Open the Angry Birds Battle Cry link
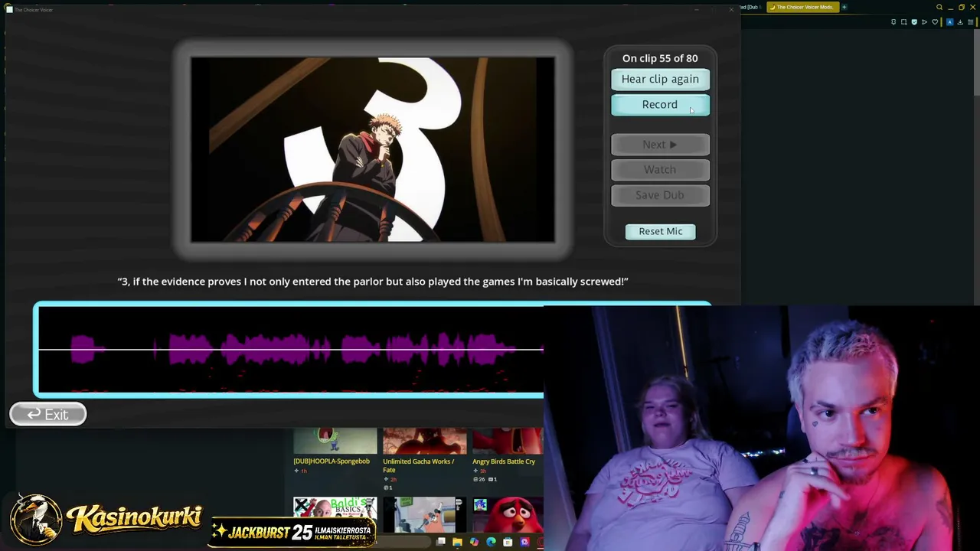Image resolution: width=980 pixels, height=551 pixels. tap(504, 461)
